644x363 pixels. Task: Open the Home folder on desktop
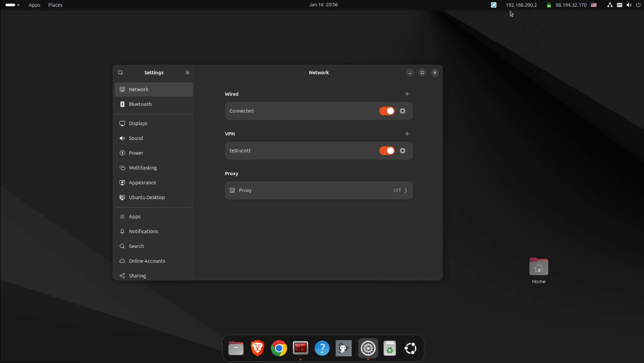(539, 268)
